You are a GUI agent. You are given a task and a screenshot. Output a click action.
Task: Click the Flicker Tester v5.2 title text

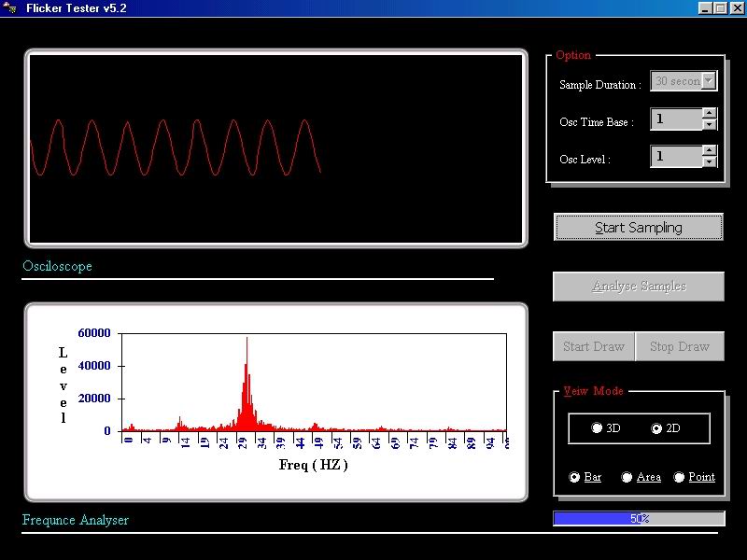pyautogui.click(x=77, y=8)
